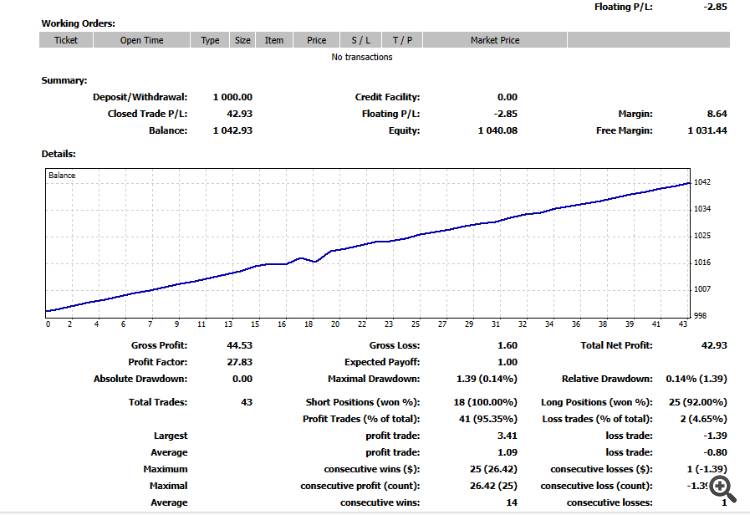The image size is (750, 515).
Task: Click the Gross Profit value 44.53
Action: coord(239,345)
